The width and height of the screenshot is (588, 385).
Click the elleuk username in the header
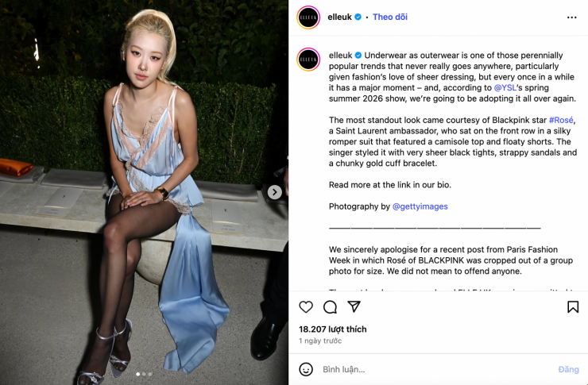(x=339, y=17)
